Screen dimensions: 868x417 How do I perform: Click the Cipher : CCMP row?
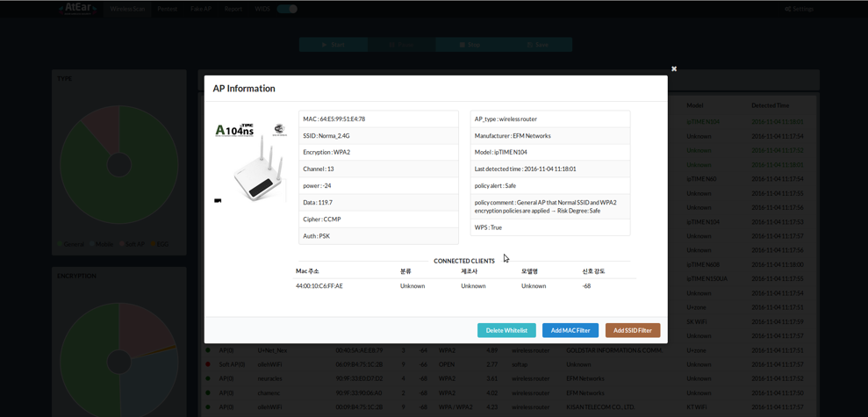[x=378, y=219]
